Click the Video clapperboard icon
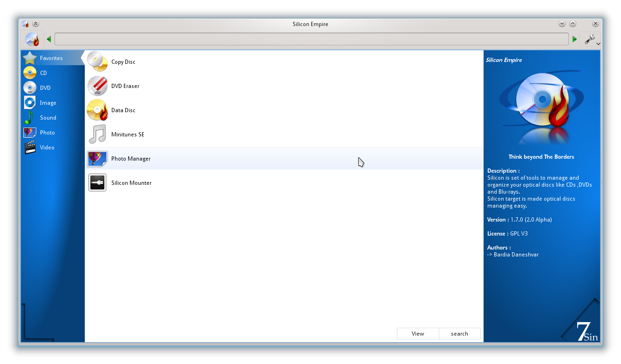This screenshot has width=621, height=364. click(30, 148)
